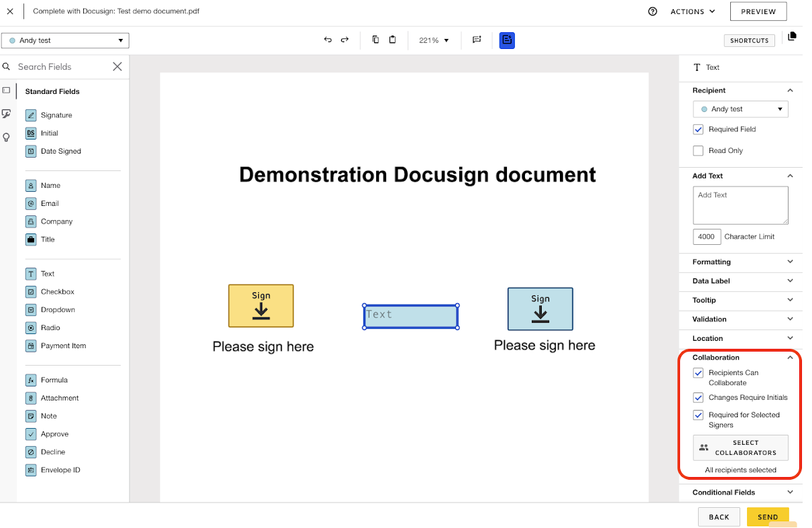Open the comments icon in toolbar
This screenshot has height=528, width=812.
[477, 40]
